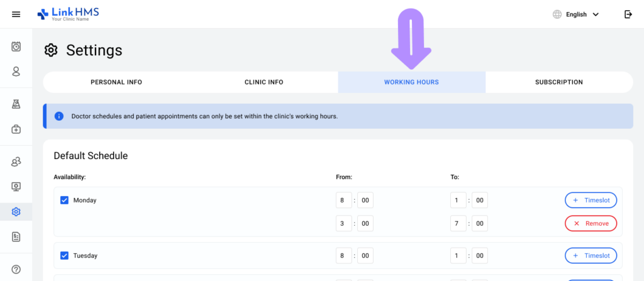Click the Availability: column label
Screen dimensions: 644x281
pyautogui.click(x=70, y=177)
